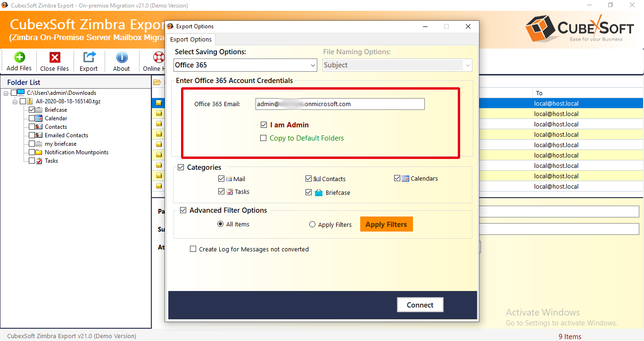Click the open folder icon above message list

[157, 82]
